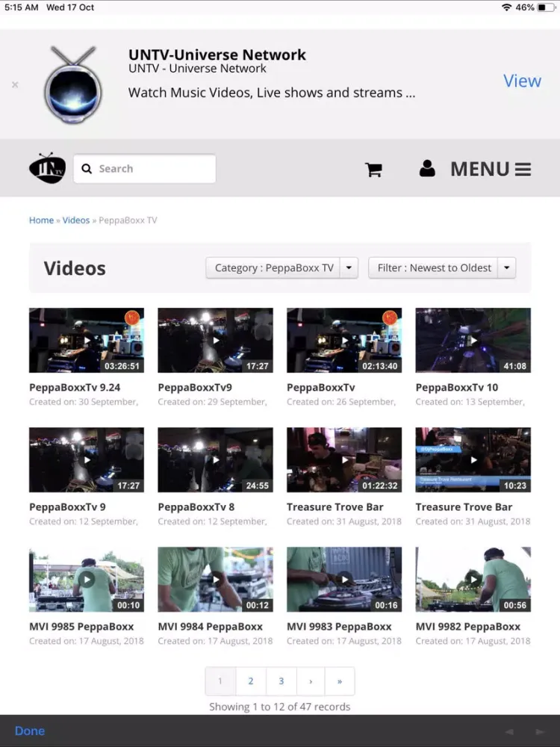Viewport: 560px width, 747px height.
Task: Tap the browser forward arrow
Action: click(540, 732)
